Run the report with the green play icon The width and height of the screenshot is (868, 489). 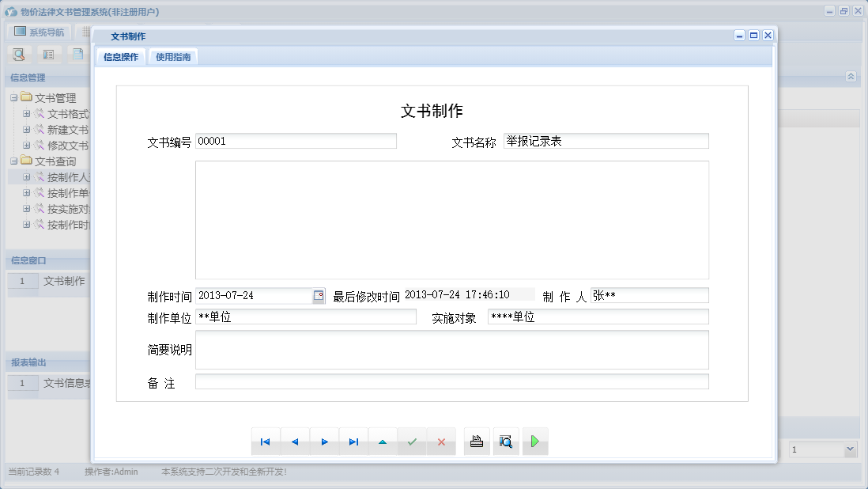click(535, 442)
